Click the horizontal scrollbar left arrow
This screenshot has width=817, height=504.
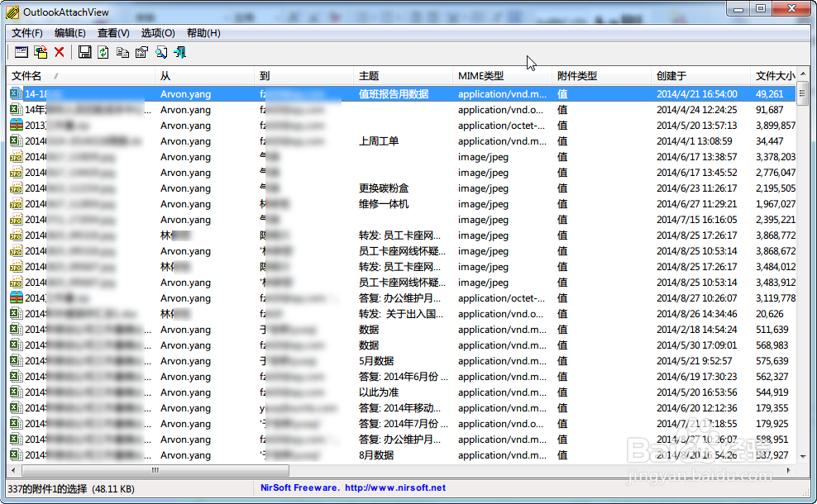[13, 470]
